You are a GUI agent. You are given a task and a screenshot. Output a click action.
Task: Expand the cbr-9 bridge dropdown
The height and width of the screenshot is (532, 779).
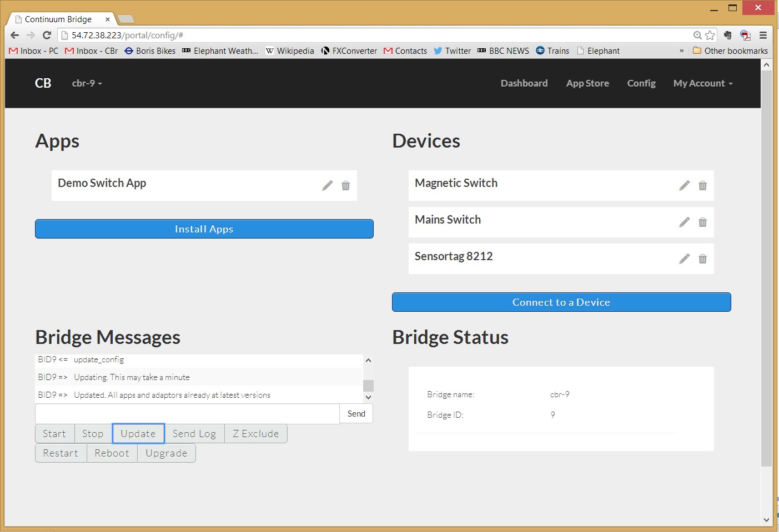pos(87,83)
